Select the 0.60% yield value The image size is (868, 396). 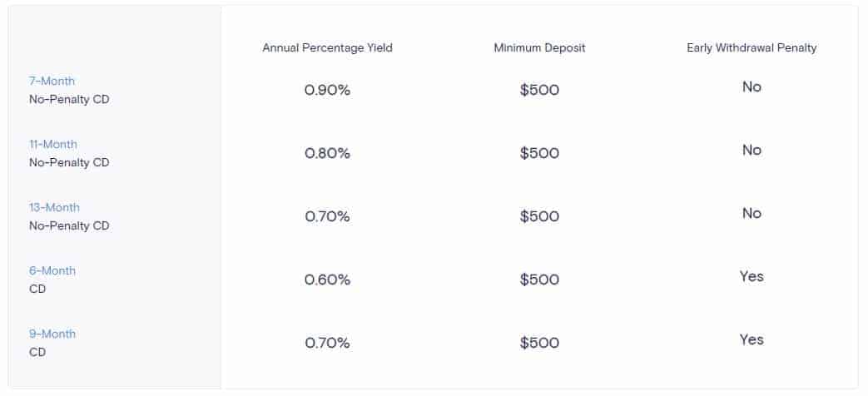click(x=327, y=280)
